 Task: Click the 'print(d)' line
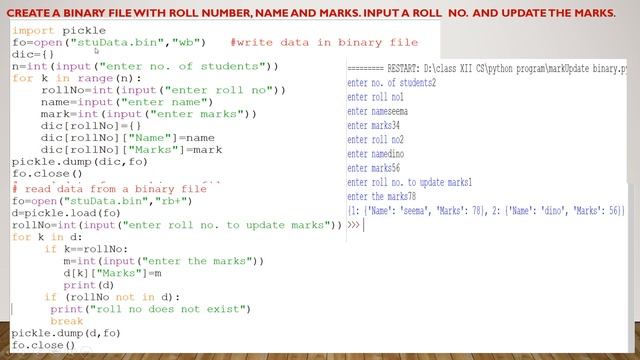tap(89, 285)
